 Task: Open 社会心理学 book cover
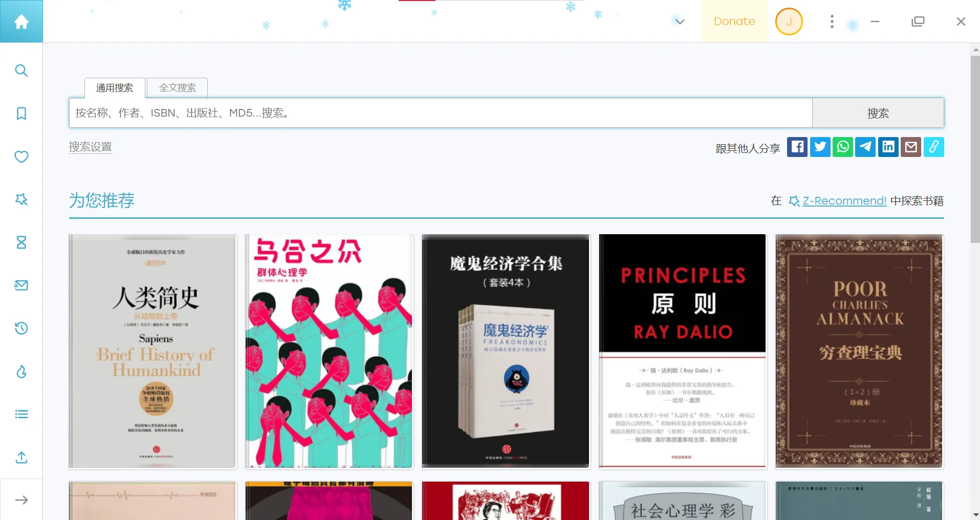click(683, 501)
